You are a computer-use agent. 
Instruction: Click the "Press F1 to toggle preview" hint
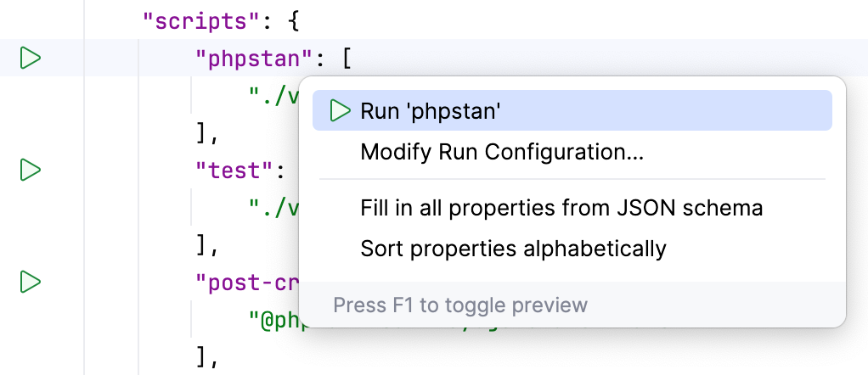click(459, 305)
